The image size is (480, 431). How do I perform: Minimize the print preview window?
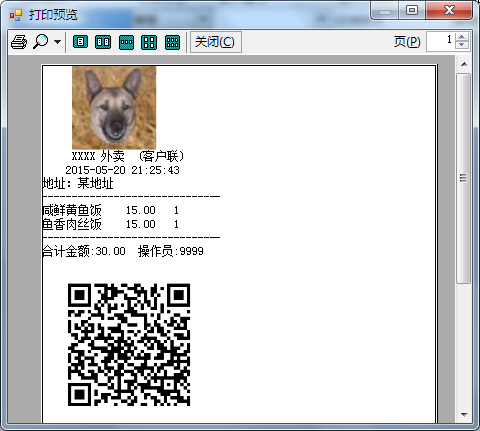pyautogui.click(x=384, y=10)
